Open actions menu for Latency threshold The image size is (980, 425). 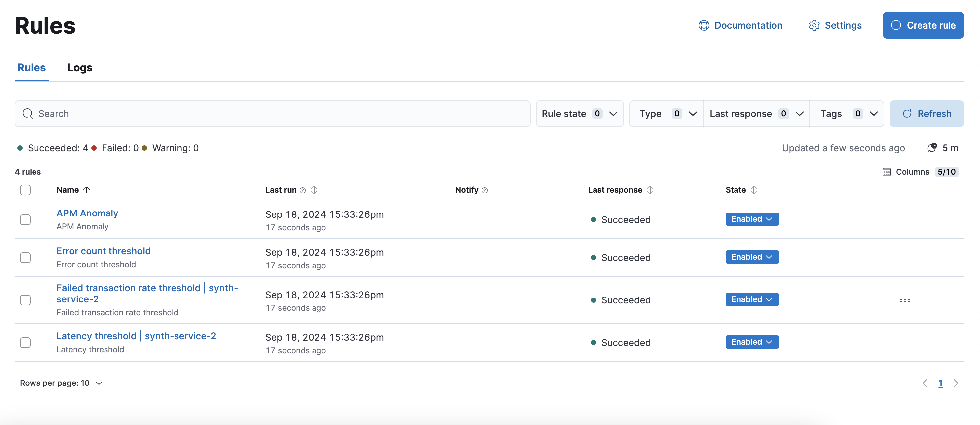tap(905, 342)
